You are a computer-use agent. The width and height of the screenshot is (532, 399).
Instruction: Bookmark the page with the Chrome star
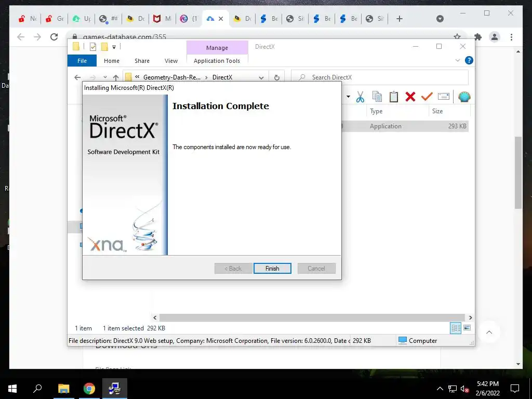(457, 37)
